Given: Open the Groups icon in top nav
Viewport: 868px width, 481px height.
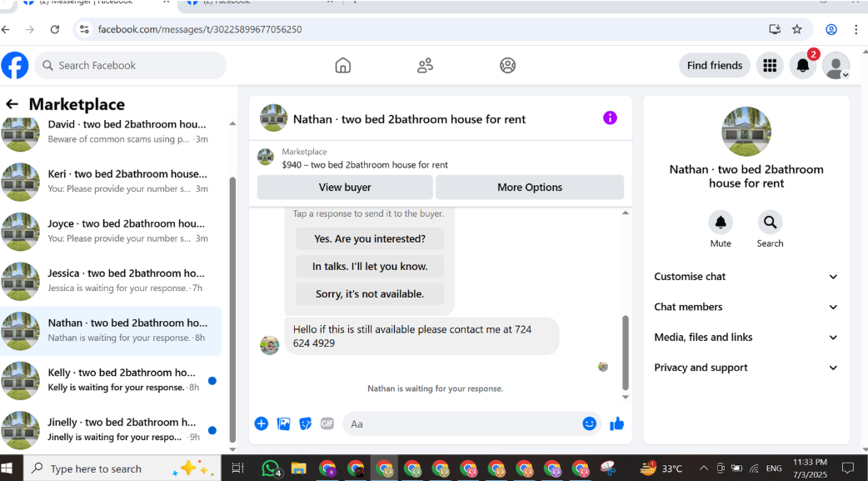Looking at the screenshot, I should (x=507, y=65).
